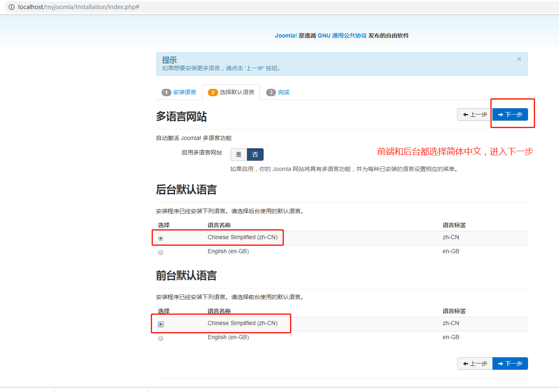Image resolution: width=559 pixels, height=392 pixels.
Task: Click the 前台默认语言 heading
Action: [186, 276]
